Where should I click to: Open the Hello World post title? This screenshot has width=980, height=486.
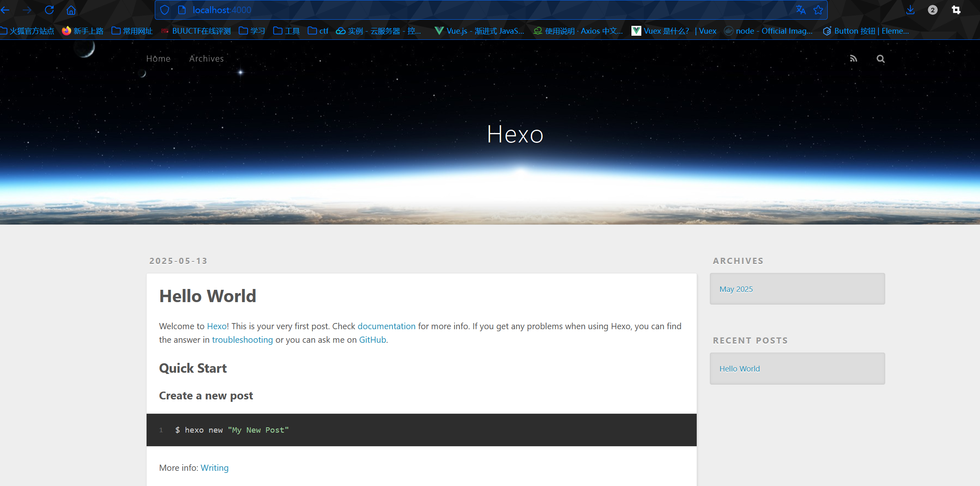click(207, 296)
